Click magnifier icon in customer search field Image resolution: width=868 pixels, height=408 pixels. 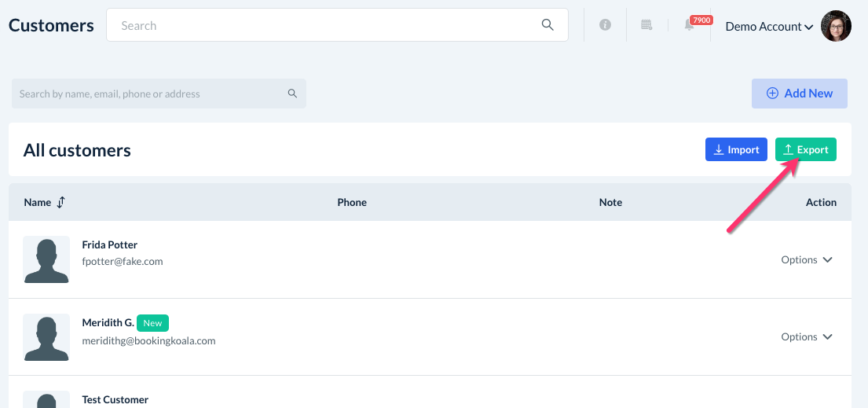click(292, 93)
